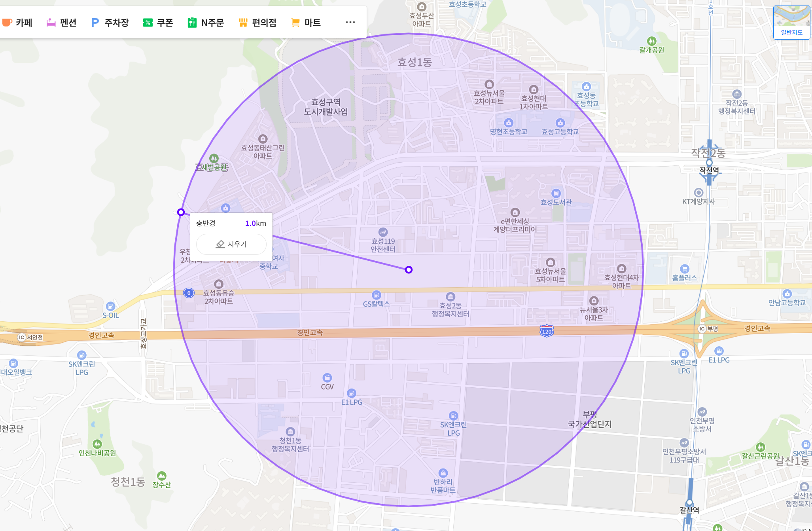Viewport: 812px width, 531px height.
Task: Click the 작전역 subway station marker
Action: pyautogui.click(x=709, y=163)
